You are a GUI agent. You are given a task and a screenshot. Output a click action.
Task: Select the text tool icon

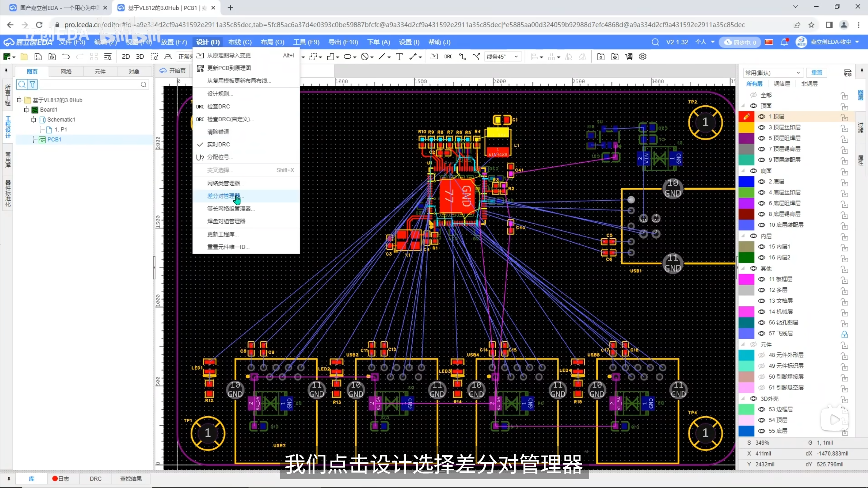tap(399, 57)
